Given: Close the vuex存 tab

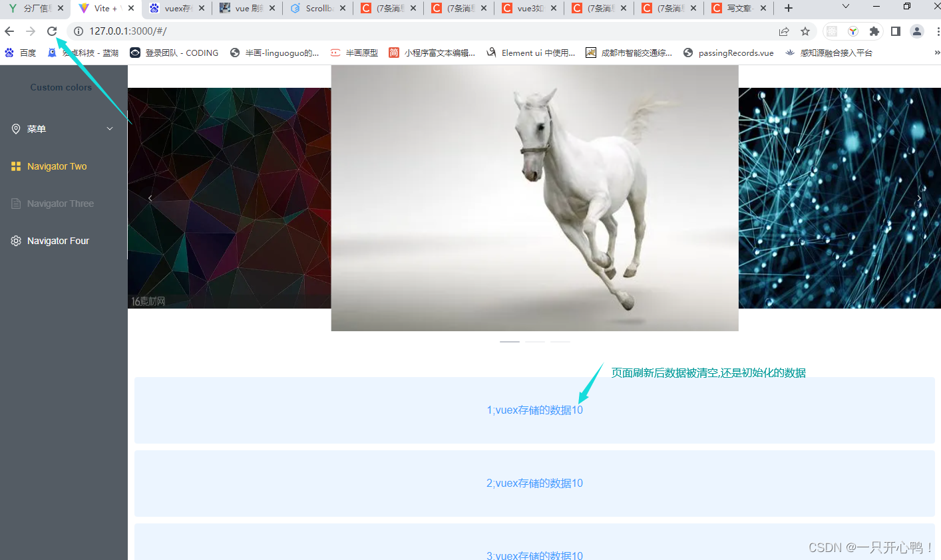Looking at the screenshot, I should pos(202,8).
